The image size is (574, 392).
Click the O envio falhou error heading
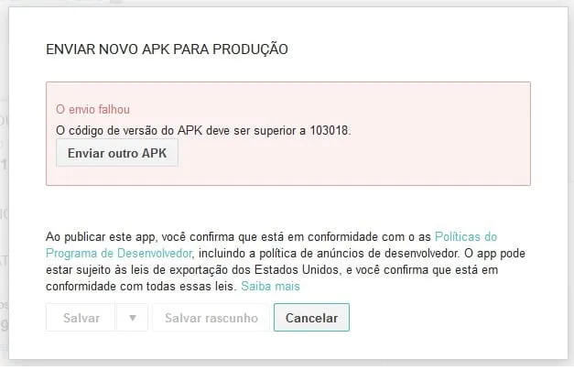pos(92,110)
